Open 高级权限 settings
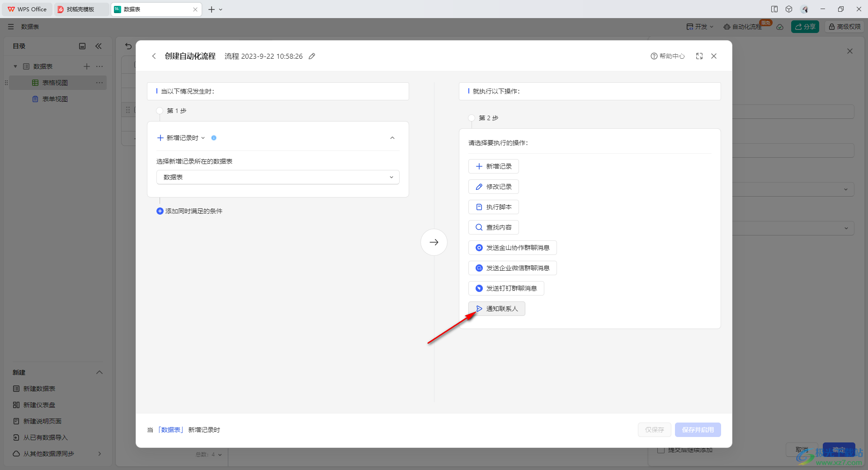 [x=844, y=27]
